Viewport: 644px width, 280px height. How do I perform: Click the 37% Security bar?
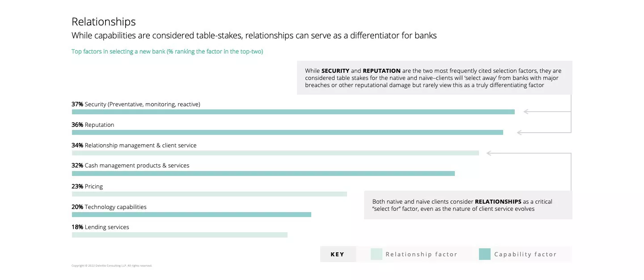[293, 112]
